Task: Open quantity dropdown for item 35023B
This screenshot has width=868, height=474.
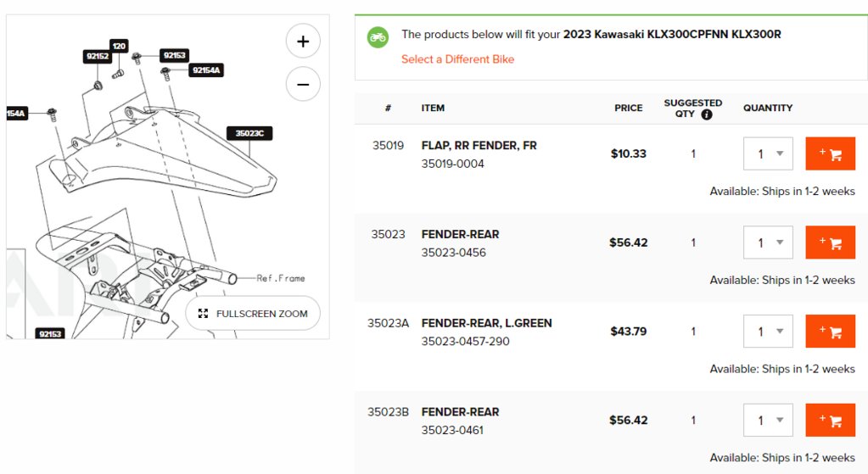Action: tap(768, 421)
